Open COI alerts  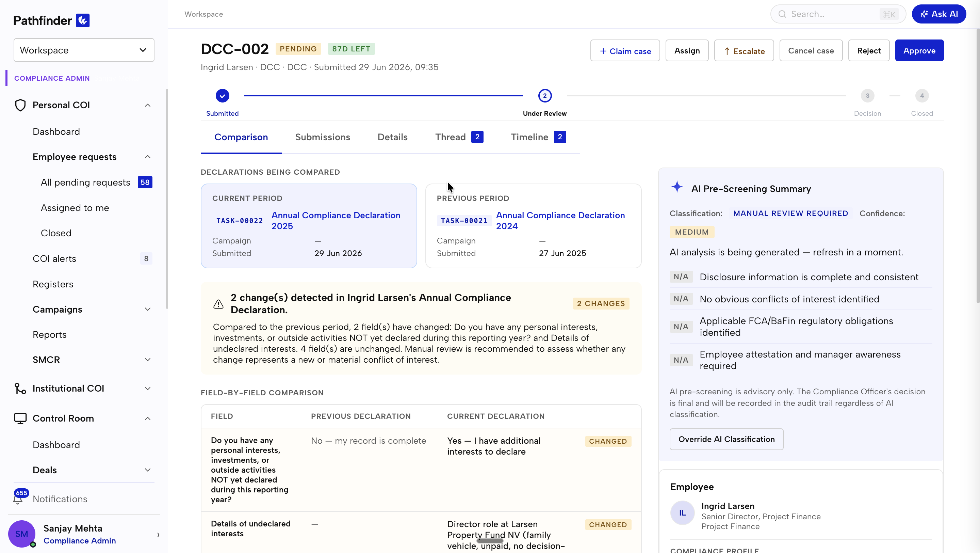(54, 259)
